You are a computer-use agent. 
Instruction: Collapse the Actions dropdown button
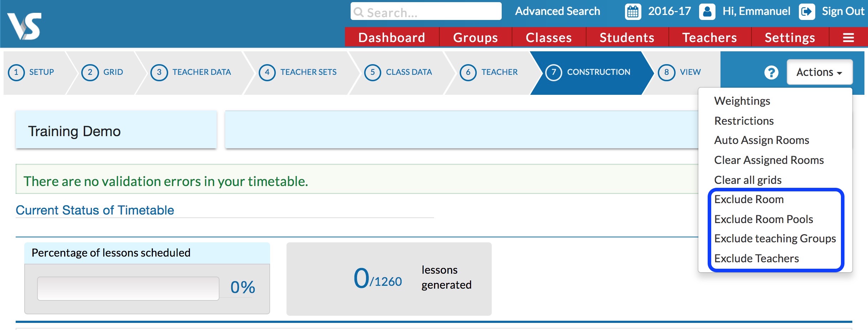pyautogui.click(x=820, y=72)
